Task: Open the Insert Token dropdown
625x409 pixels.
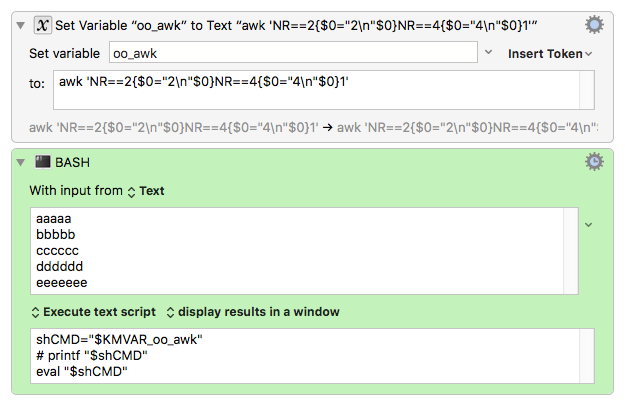Action: 550,53
